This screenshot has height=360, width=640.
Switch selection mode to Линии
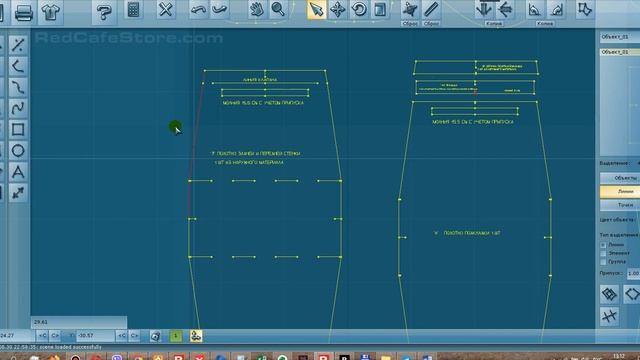pyautogui.click(x=620, y=191)
